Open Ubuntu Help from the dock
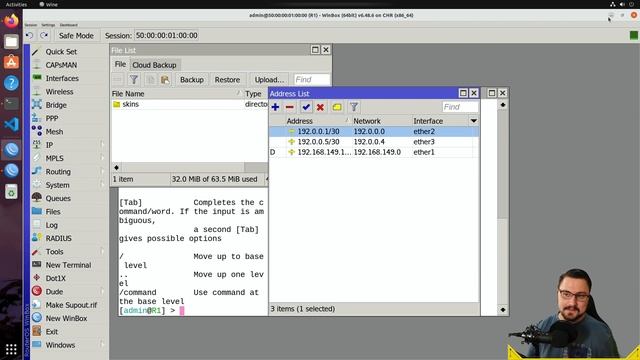640x360 pixels. (x=11, y=83)
